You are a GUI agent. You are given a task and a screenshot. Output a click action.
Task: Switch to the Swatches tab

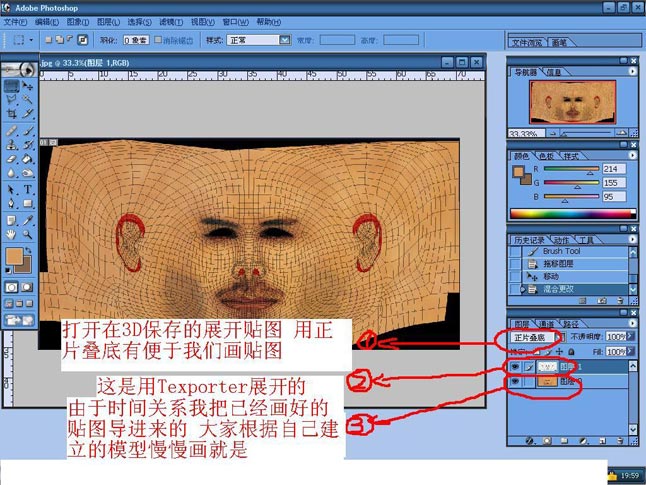pyautogui.click(x=546, y=156)
